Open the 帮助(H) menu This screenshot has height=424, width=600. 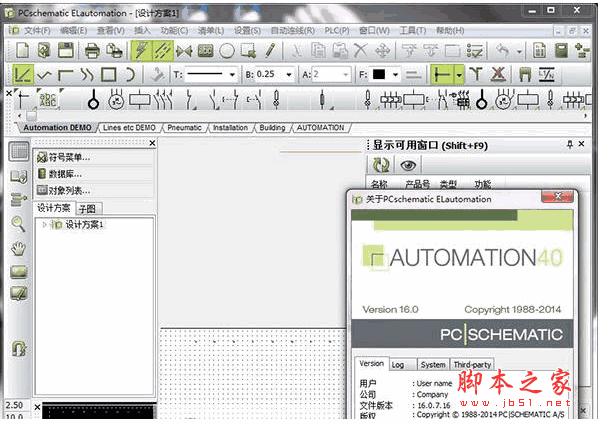click(450, 31)
